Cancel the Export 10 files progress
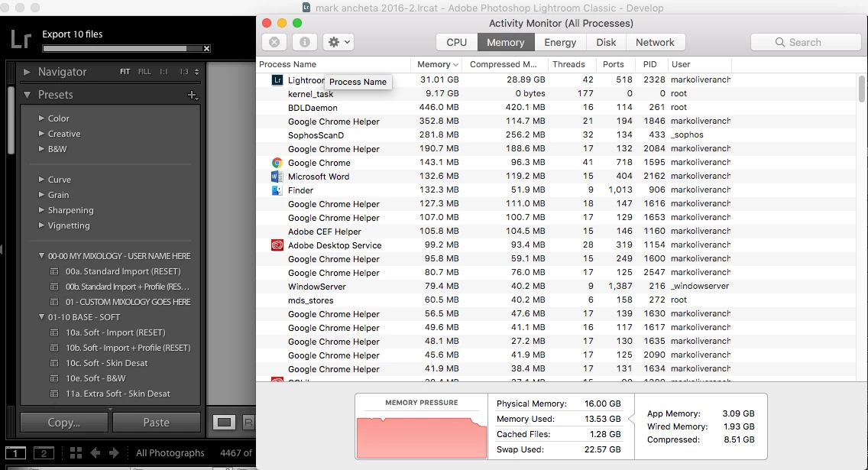 click(x=206, y=49)
